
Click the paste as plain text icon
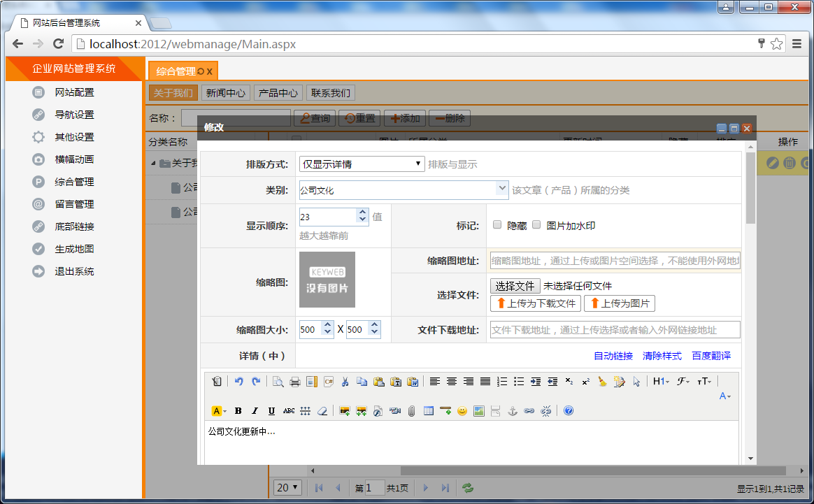coord(396,382)
